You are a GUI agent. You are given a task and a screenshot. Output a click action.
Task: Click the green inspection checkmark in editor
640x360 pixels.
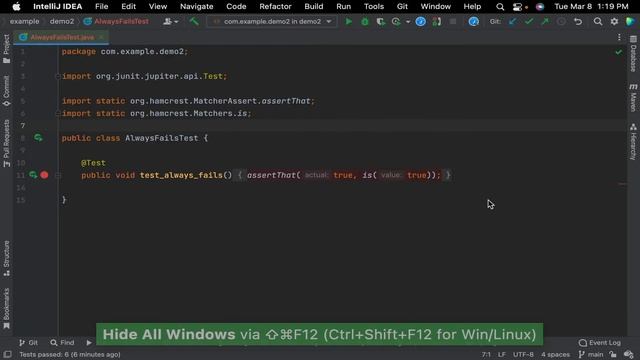[x=619, y=52]
